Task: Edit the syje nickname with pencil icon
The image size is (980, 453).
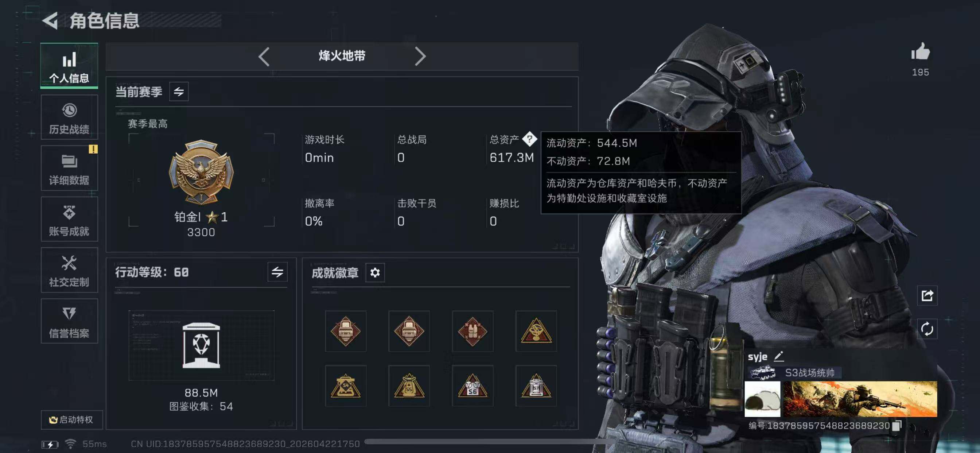Action: coord(779,357)
